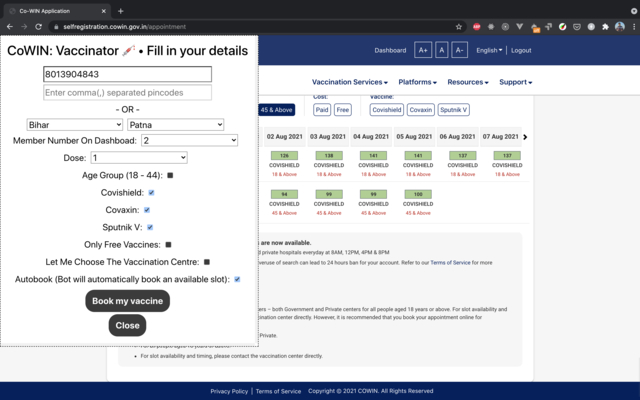Decrease font size with A- button
This screenshot has height=400, width=640.
tap(459, 50)
